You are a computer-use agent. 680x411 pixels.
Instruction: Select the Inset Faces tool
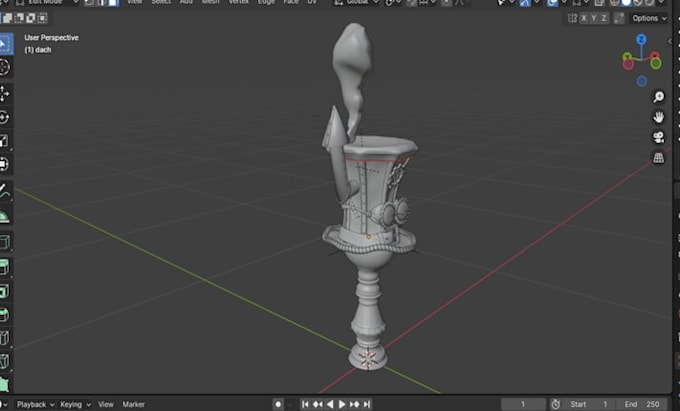click(5, 290)
